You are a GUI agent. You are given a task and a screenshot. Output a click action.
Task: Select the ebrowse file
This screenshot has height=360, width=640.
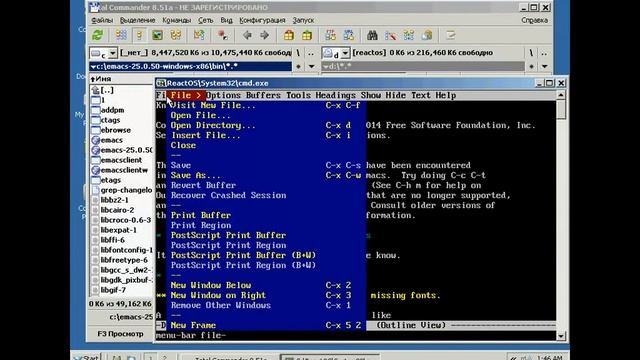coord(116,130)
